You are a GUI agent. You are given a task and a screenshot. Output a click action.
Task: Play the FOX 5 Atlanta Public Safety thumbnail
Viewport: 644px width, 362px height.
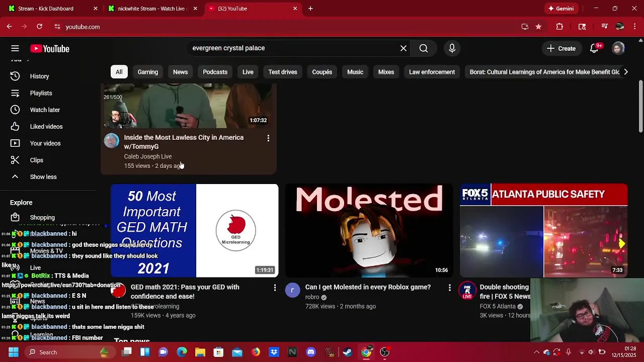click(543, 230)
